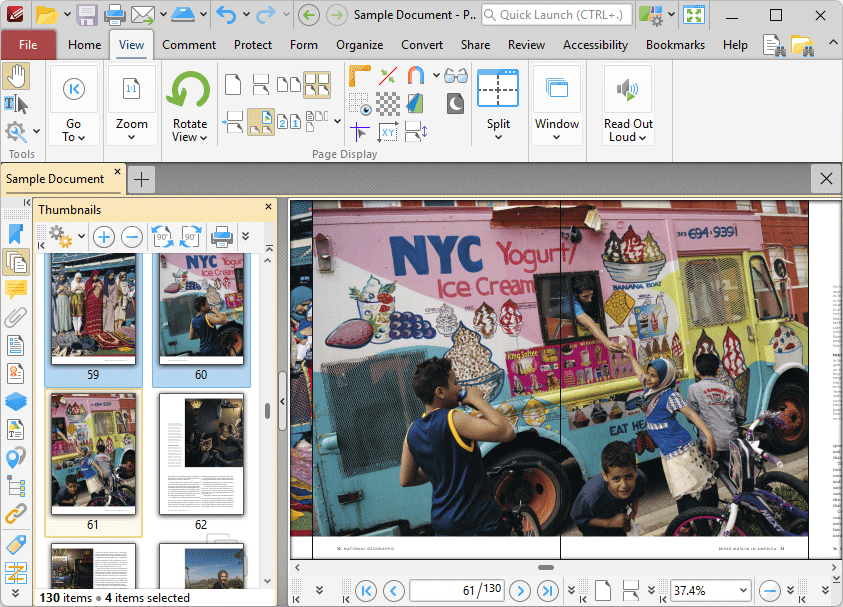Print pages from the Thumbnails toolbar
The width and height of the screenshot is (843, 607).
222,237
